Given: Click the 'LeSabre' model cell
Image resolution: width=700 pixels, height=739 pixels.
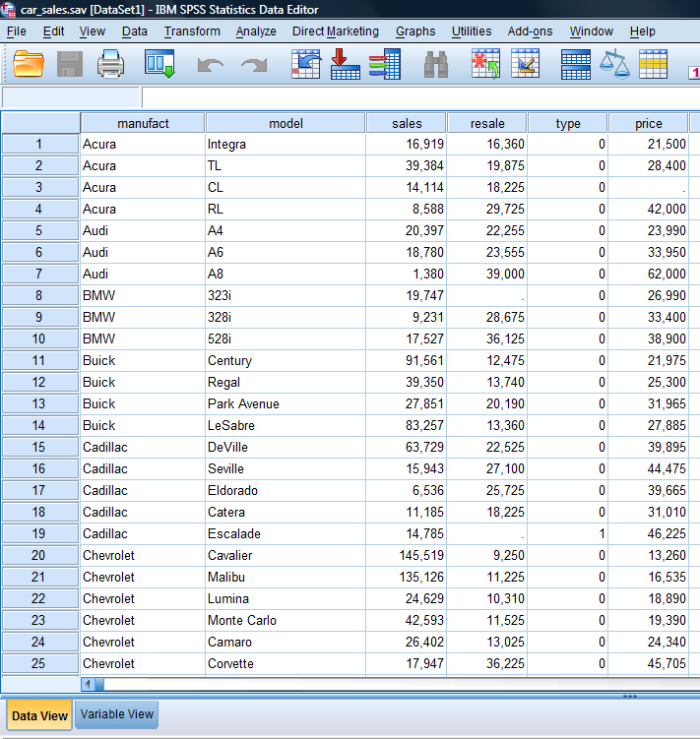Looking at the screenshot, I should 286,425.
